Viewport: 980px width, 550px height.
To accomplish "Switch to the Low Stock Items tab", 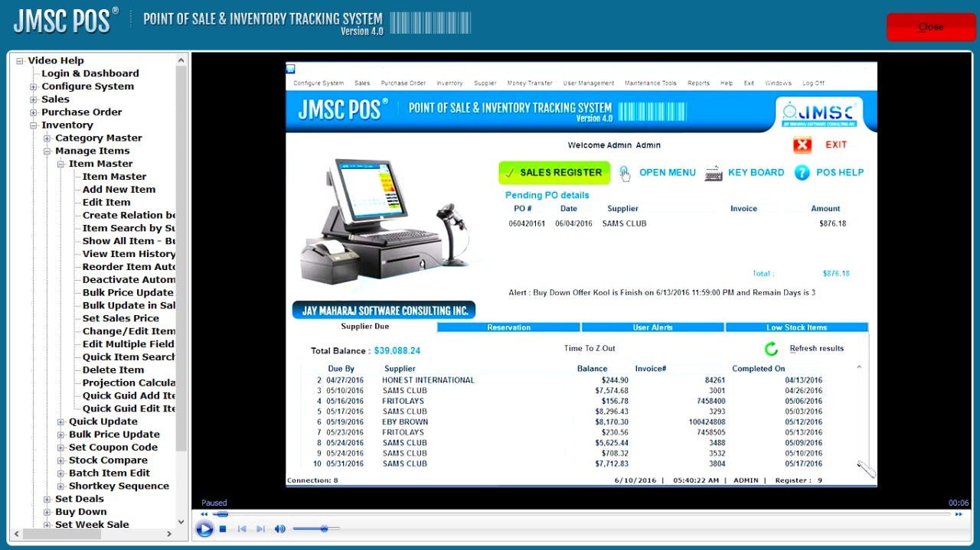I will point(796,327).
